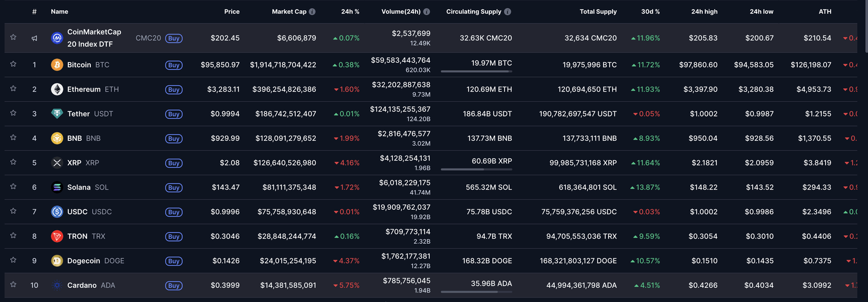Screen dimensions: 868x302
Task: Sort by the 30d % column header
Action: click(650, 11)
